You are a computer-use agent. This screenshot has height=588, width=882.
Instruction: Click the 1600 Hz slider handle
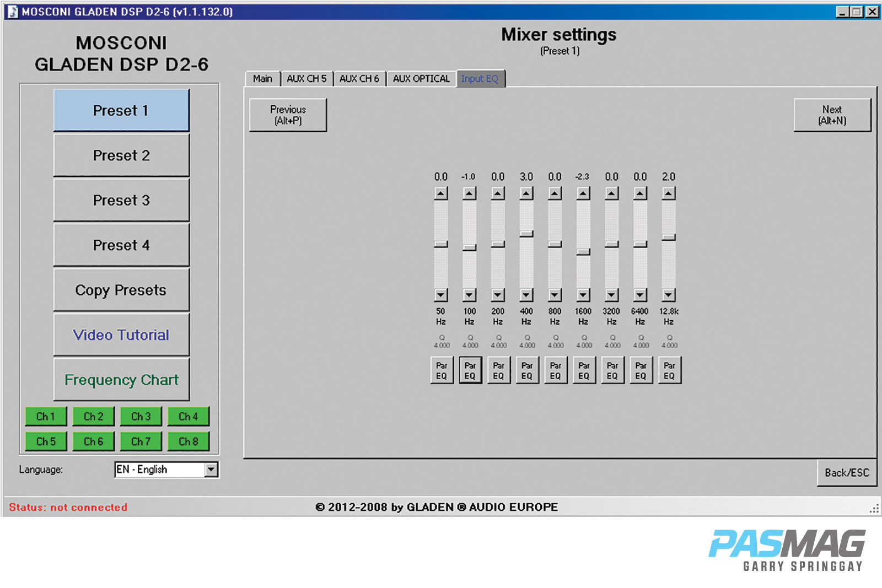(x=583, y=252)
